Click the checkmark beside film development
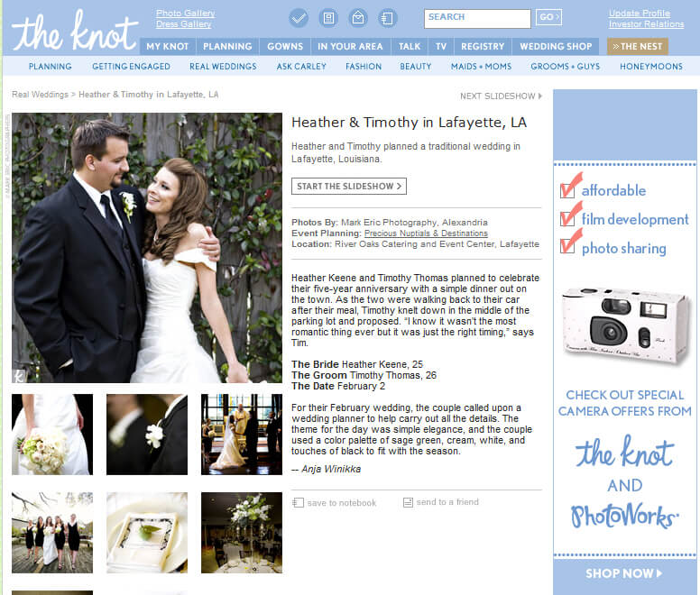The image size is (700, 595). [568, 216]
